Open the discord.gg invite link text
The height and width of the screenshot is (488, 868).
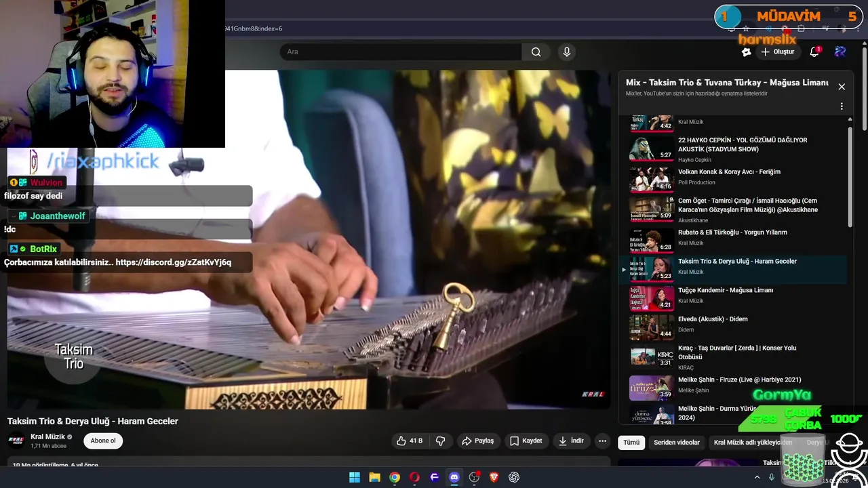(174, 262)
